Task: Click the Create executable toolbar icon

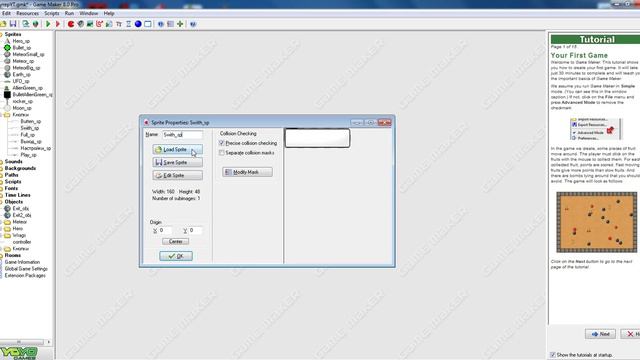Action: click(x=26, y=24)
